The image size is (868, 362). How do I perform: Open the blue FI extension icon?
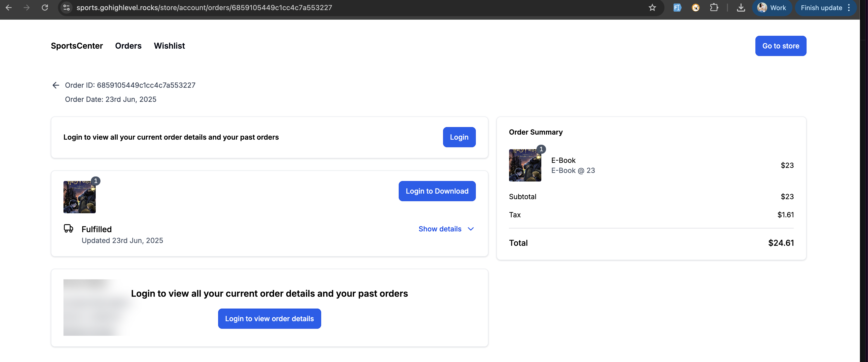point(677,7)
